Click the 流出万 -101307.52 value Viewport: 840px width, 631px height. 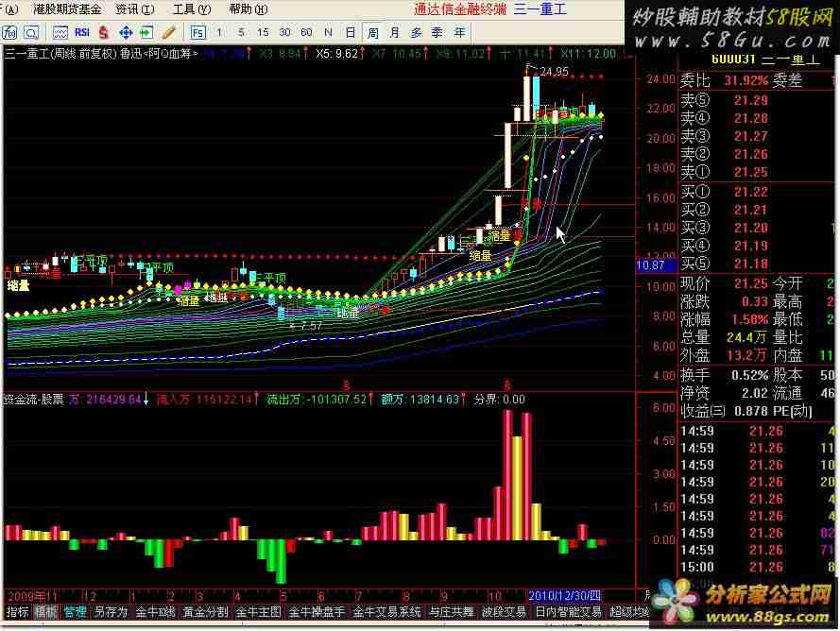point(317,400)
